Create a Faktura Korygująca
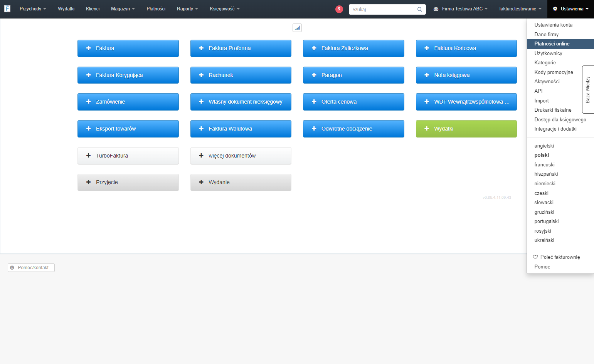The width and height of the screenshot is (594, 364). (x=128, y=75)
